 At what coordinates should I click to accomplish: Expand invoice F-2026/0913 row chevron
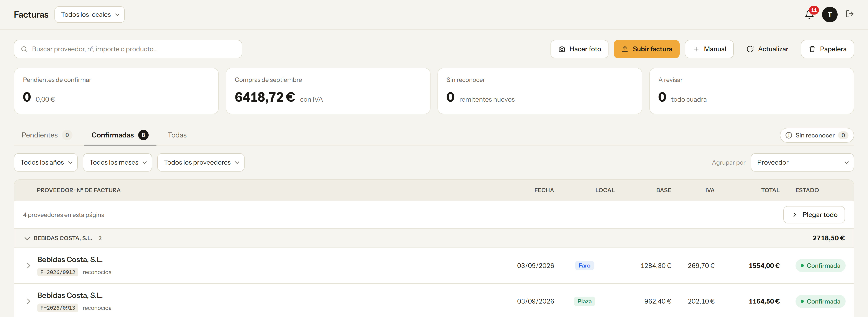(x=29, y=302)
